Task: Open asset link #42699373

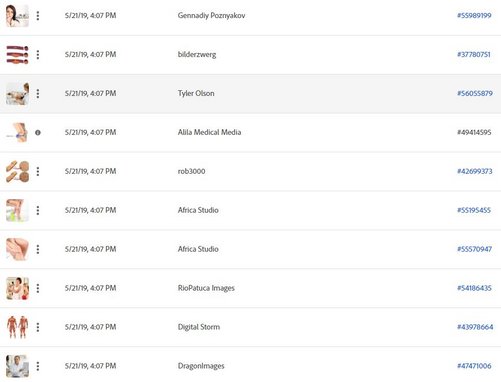Action: point(475,171)
